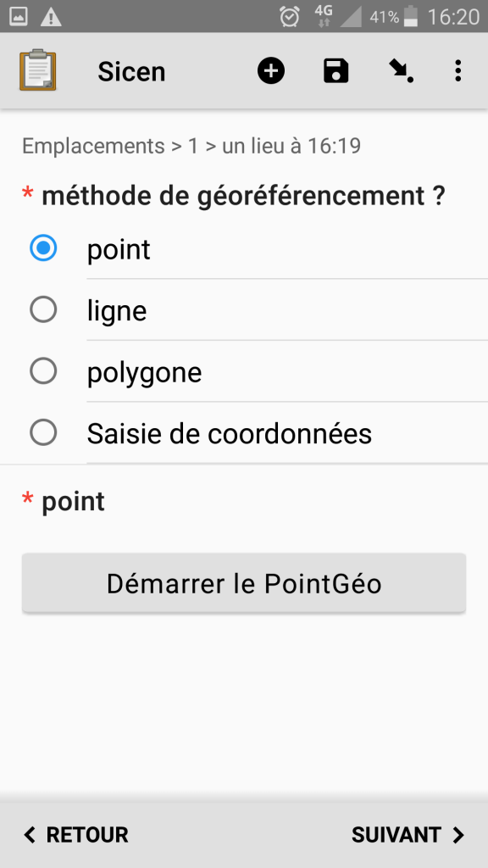Tap the alarm clock status icon
488x868 pixels.
tap(290, 17)
